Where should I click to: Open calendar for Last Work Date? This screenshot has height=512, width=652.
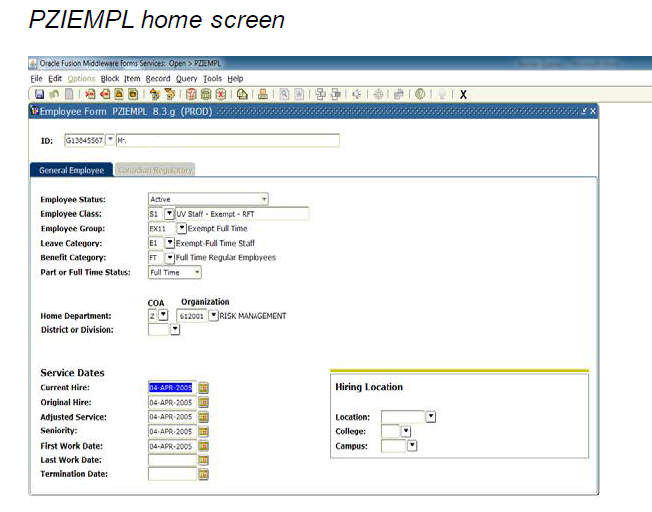coord(204,460)
